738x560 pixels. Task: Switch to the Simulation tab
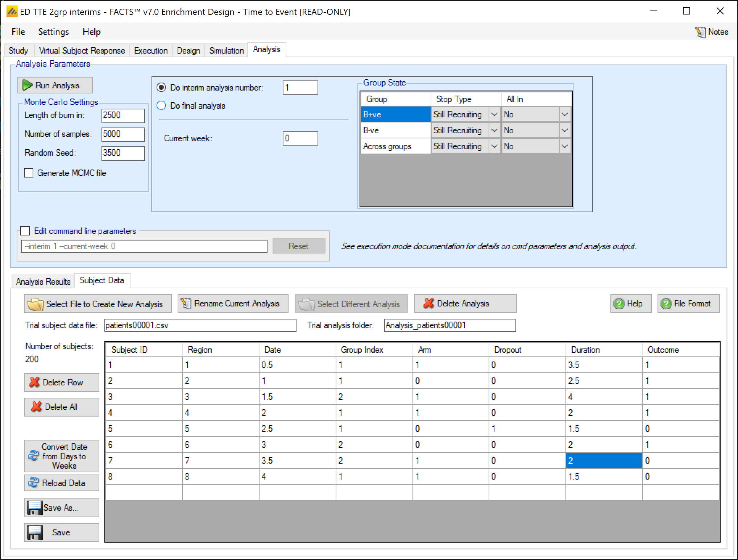point(226,50)
